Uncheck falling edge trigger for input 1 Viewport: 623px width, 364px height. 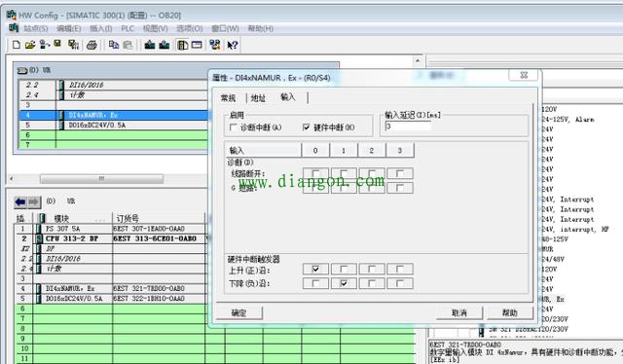[x=344, y=283]
